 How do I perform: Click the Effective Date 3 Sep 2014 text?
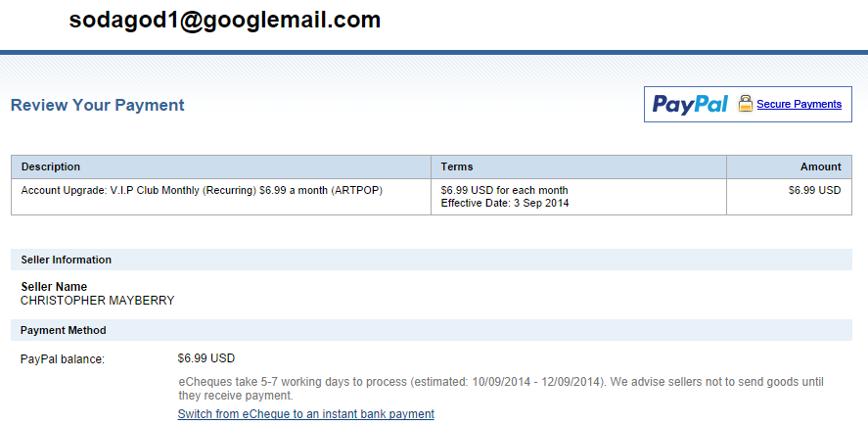tap(505, 204)
